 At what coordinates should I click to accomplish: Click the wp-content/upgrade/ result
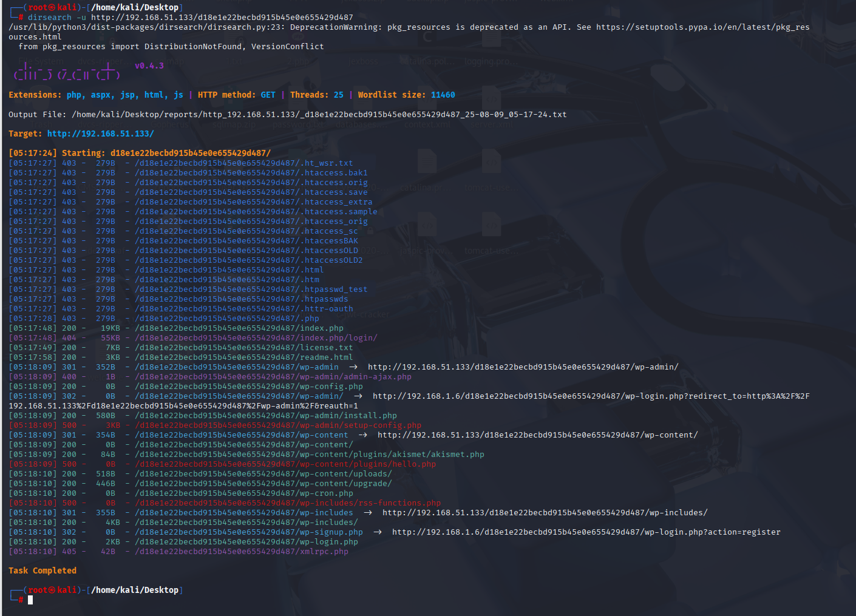(x=200, y=483)
